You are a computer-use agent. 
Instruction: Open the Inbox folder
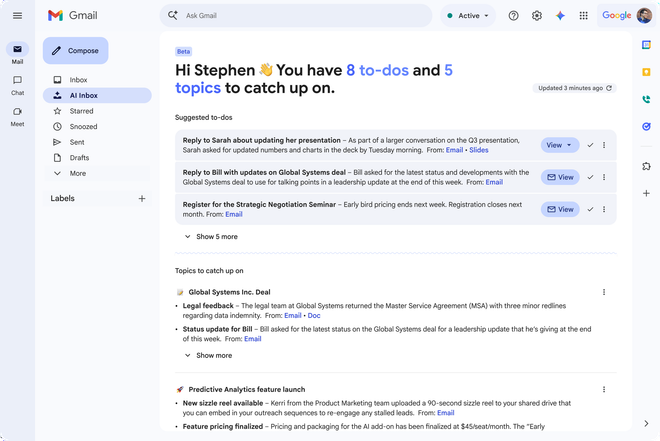coord(97,80)
